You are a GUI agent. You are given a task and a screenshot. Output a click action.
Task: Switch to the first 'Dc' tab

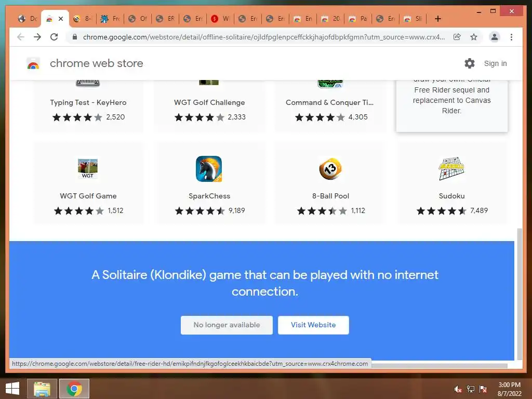pyautogui.click(x=28, y=19)
